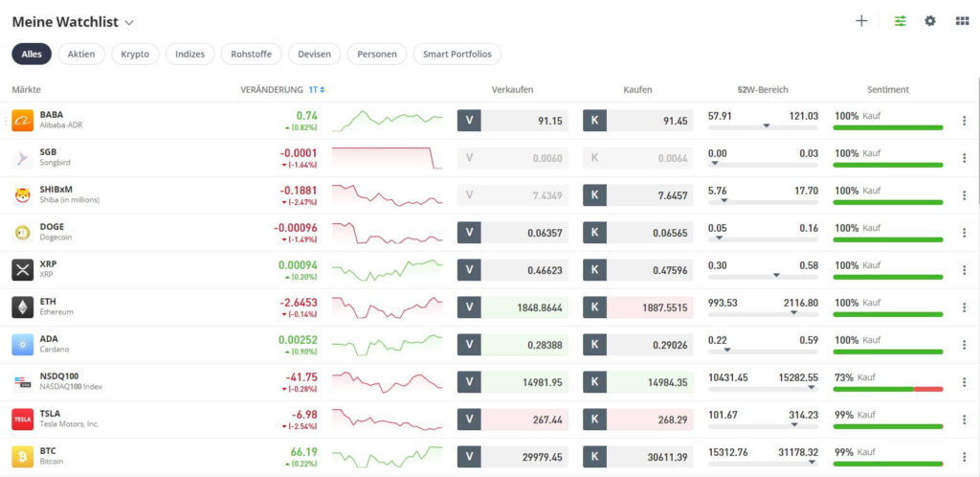Viewport: 980px width, 477px height.
Task: Open the SGB price chart sparkline
Action: coord(387,158)
